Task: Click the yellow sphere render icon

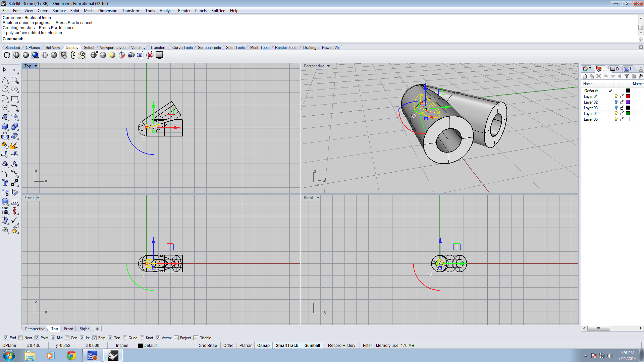Action: pyautogui.click(x=112, y=55)
